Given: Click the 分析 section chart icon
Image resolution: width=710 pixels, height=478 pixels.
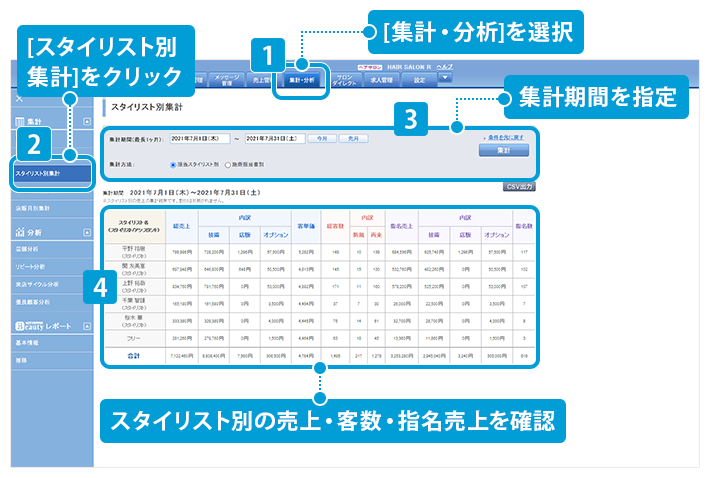Looking at the screenshot, I should [x=19, y=231].
